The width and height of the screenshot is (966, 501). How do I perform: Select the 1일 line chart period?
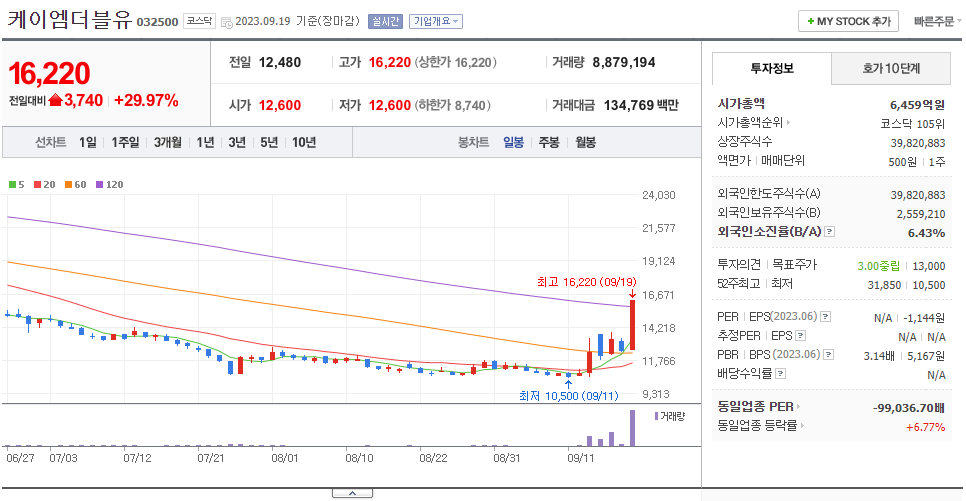point(87,142)
